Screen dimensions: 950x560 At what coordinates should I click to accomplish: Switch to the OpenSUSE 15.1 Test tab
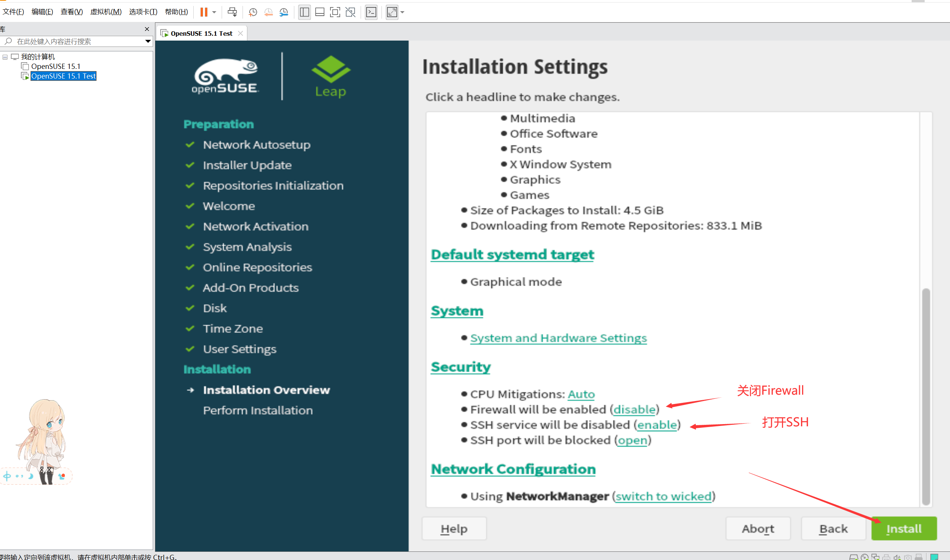pos(201,34)
